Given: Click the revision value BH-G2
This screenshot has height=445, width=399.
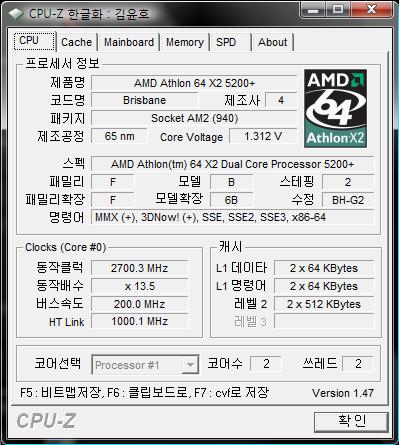Looking at the screenshot, I should [348, 200].
